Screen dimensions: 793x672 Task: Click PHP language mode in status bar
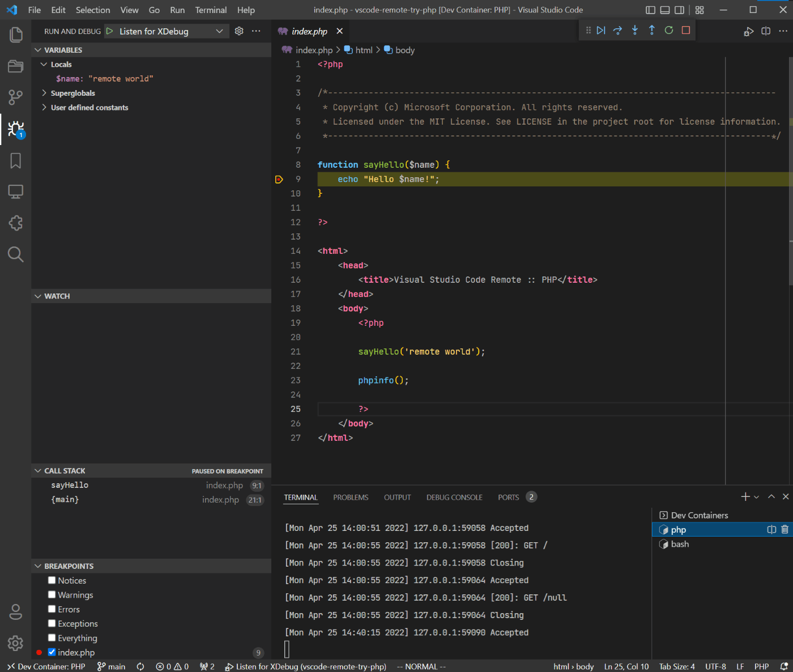click(x=762, y=666)
